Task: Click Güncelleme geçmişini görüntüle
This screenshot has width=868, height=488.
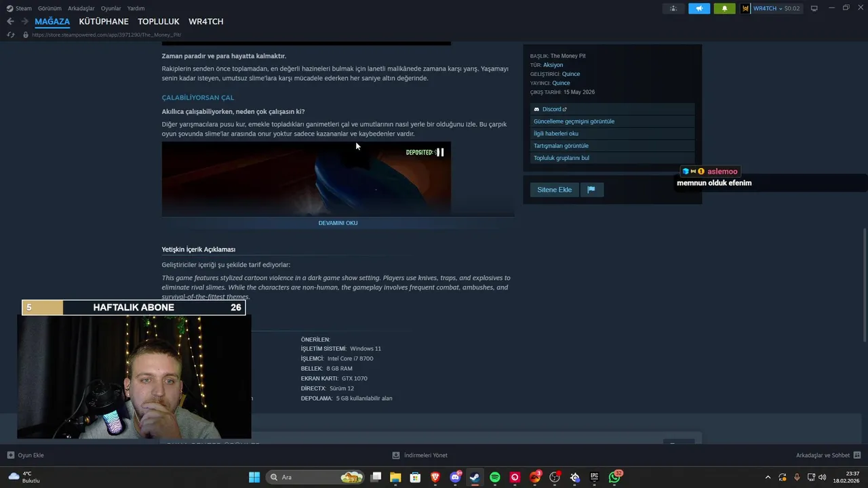Action: 612,121
